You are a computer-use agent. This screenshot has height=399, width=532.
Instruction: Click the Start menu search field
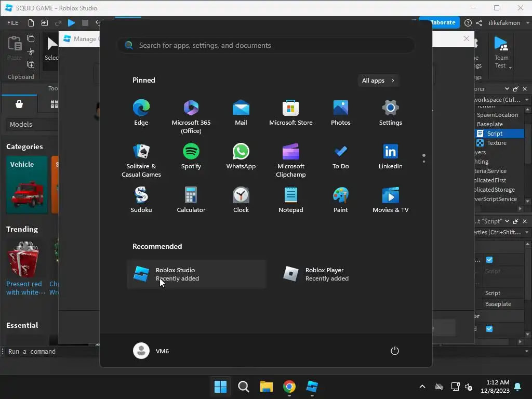pyautogui.click(x=267, y=45)
